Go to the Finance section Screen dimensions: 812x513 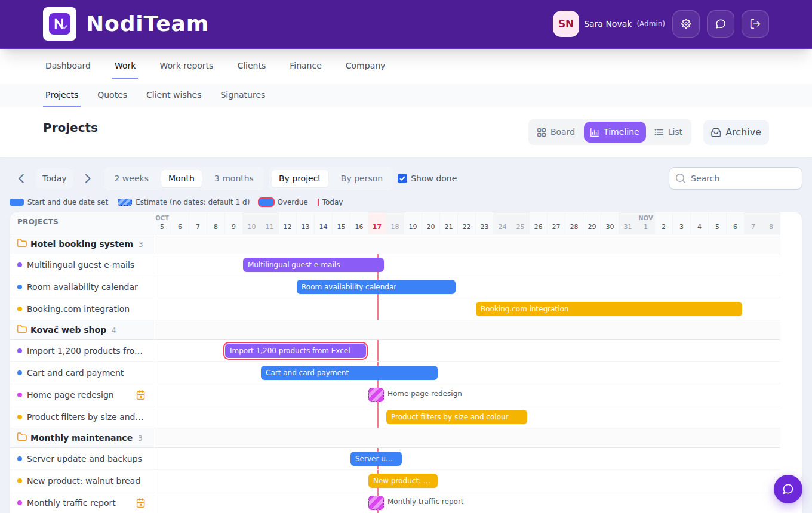(306, 66)
